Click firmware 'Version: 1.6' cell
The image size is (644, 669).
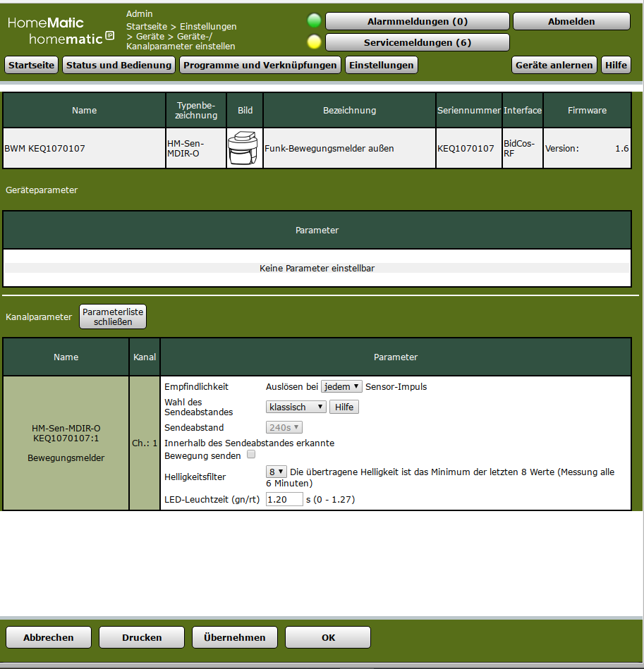[587, 149]
